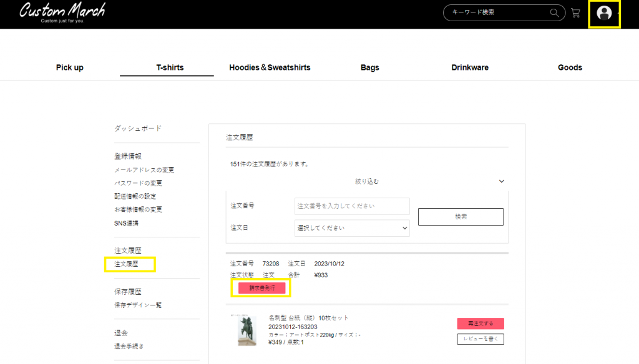
Task: Open the shopping cart icon
Action: coord(575,13)
